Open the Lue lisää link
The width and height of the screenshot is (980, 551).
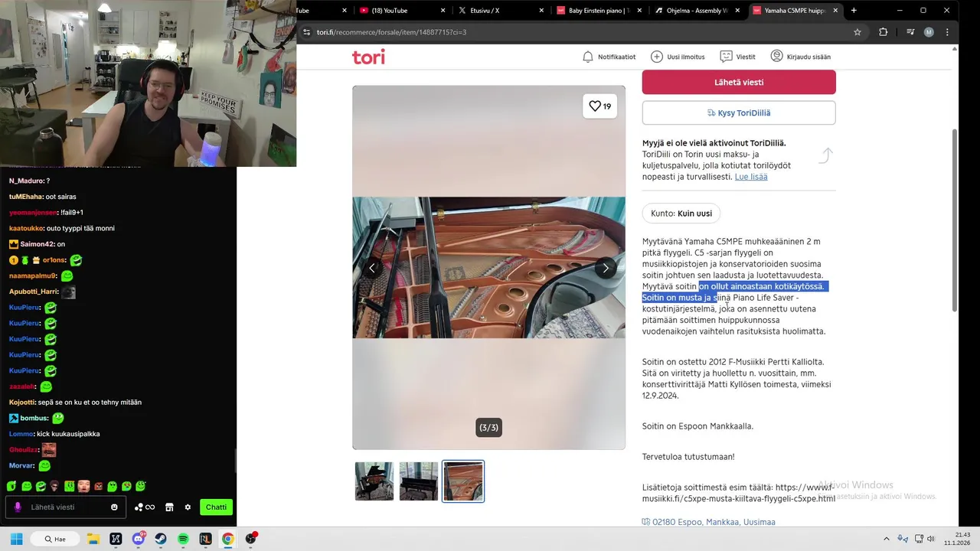(x=751, y=177)
